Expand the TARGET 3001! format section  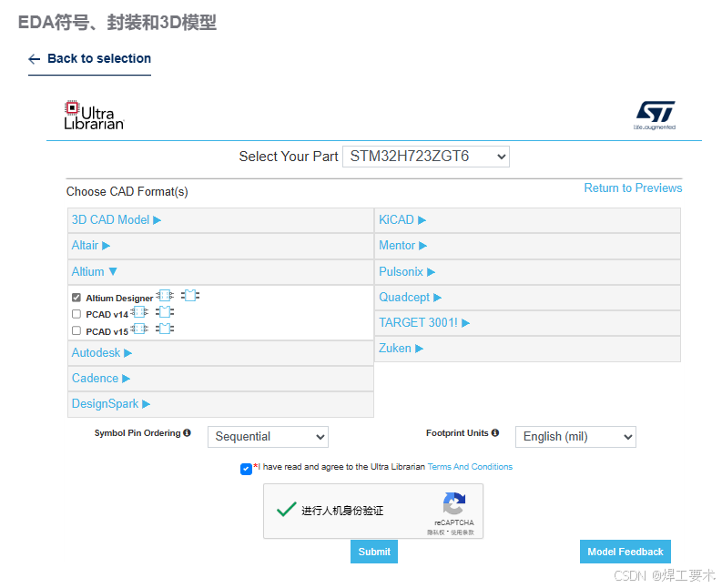[527, 323]
